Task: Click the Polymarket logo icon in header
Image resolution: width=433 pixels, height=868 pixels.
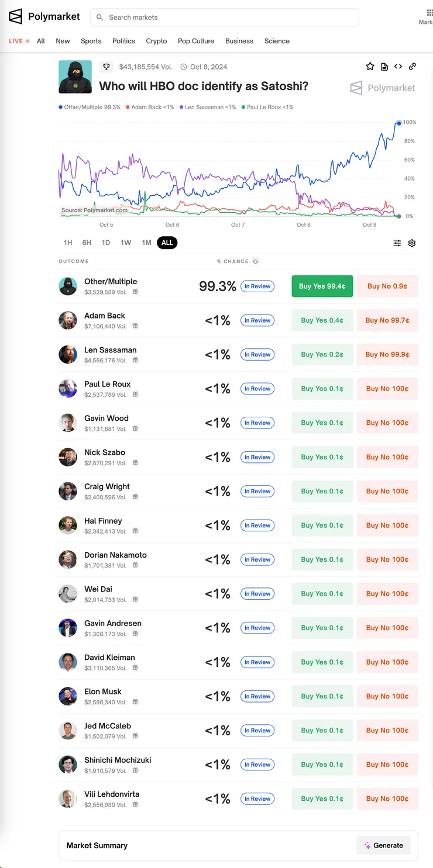Action: [15, 16]
